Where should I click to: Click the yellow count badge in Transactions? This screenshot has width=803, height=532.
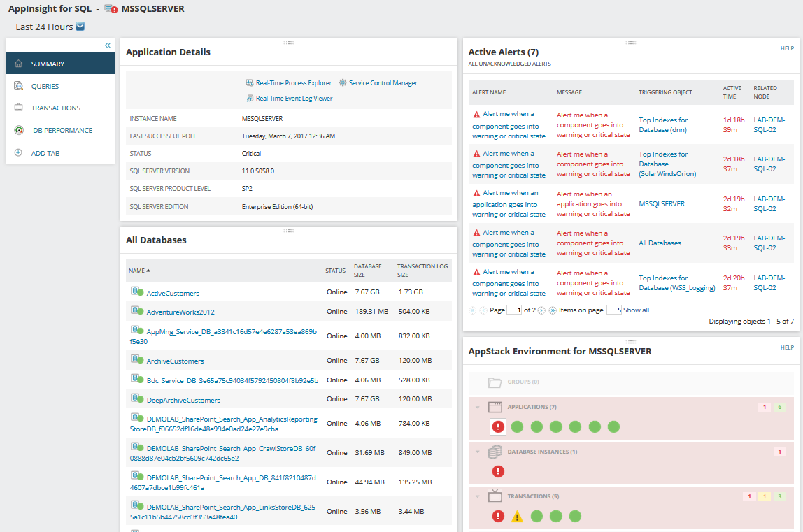tap(765, 496)
